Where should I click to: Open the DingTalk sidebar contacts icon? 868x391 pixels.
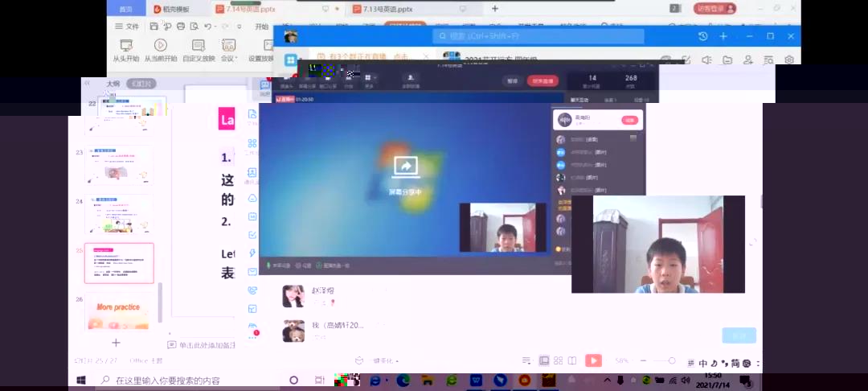(252, 174)
